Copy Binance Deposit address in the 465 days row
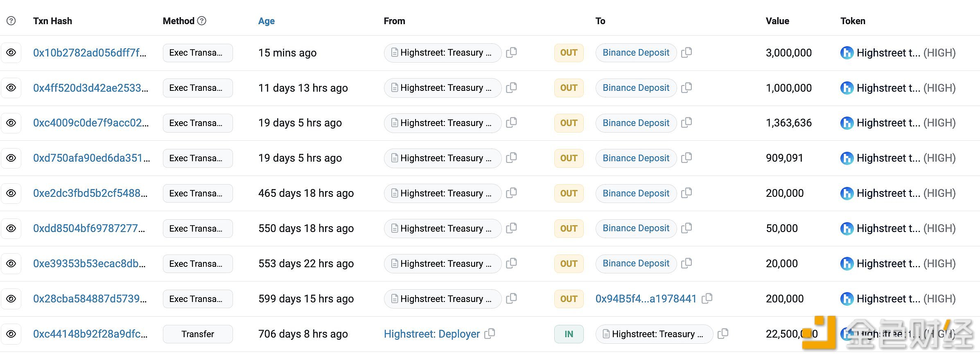Viewport: 980px width, 356px height. (x=686, y=193)
